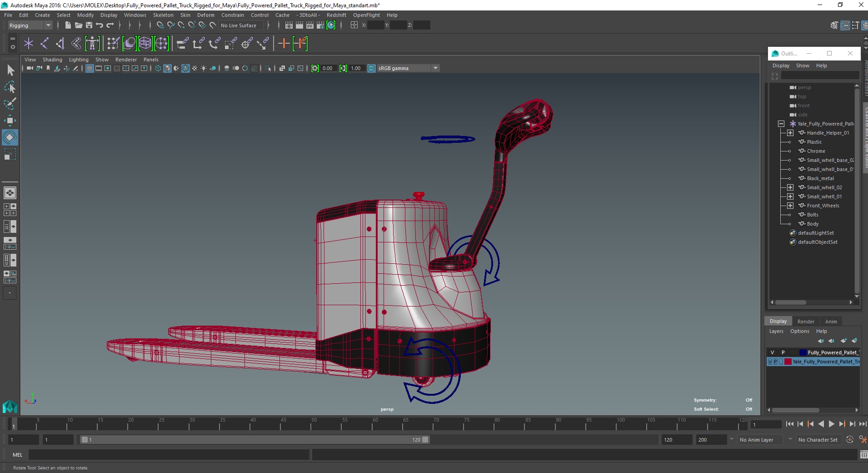Open the Skeleton menu
The image size is (868, 473).
(x=163, y=15)
